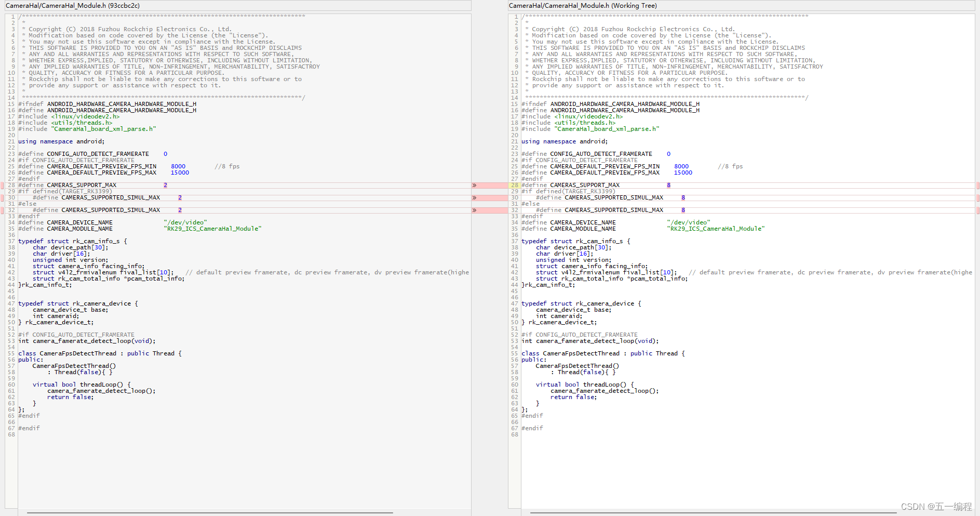Click 'typedef struct rk_camera_device {' in right pane
The width and height of the screenshot is (980, 516).
[581, 304]
